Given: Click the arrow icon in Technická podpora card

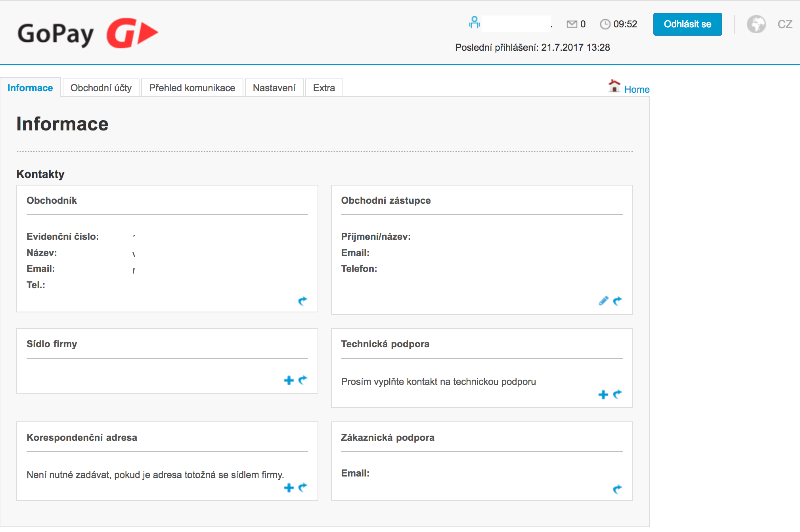Looking at the screenshot, I should pos(617,394).
